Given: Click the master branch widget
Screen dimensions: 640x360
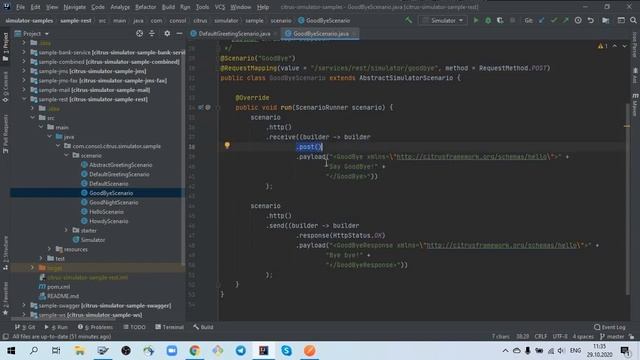Looking at the screenshot, I should pos(612,337).
